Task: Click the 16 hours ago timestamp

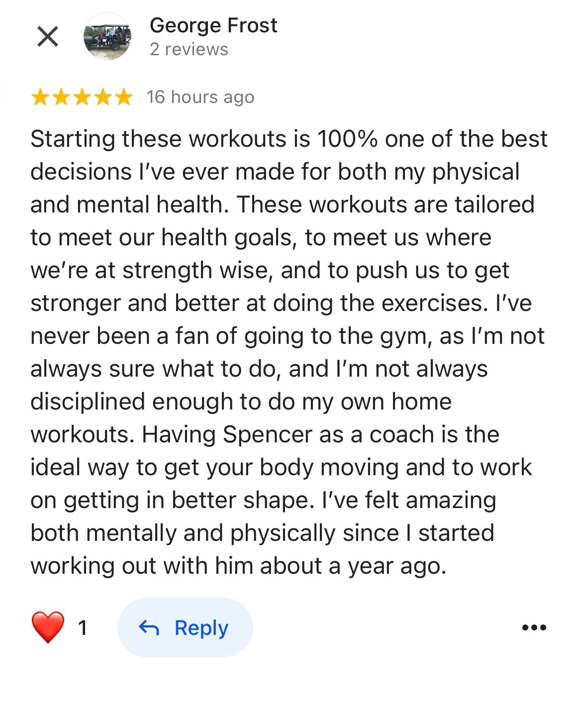Action: (200, 97)
